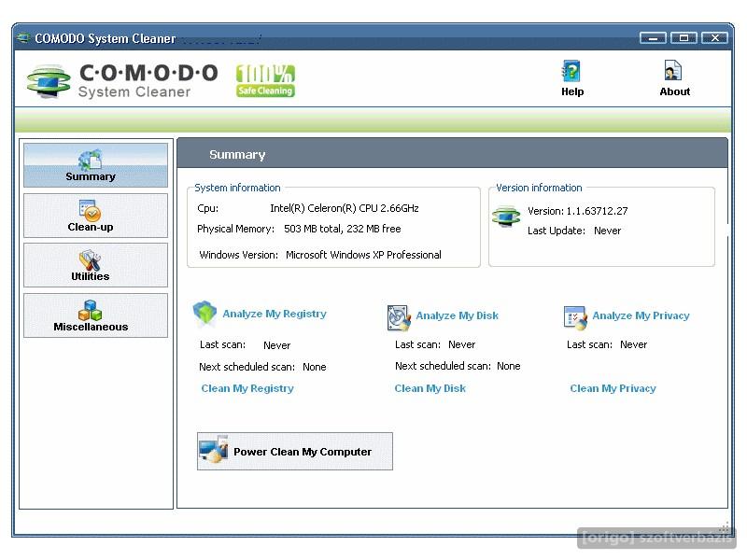The width and height of the screenshot is (747, 560).
Task: Click the privacy Last scan: Never text
Action: pos(607,344)
